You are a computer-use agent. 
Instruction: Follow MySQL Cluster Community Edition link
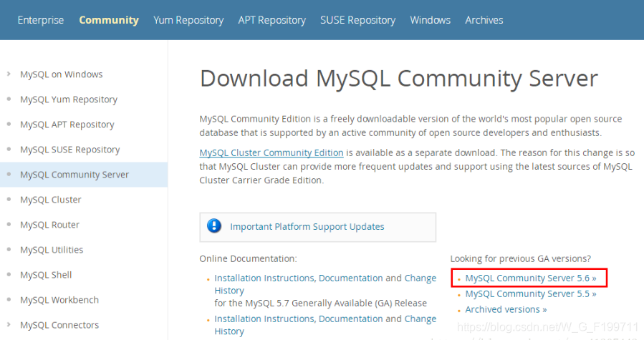pos(271,152)
